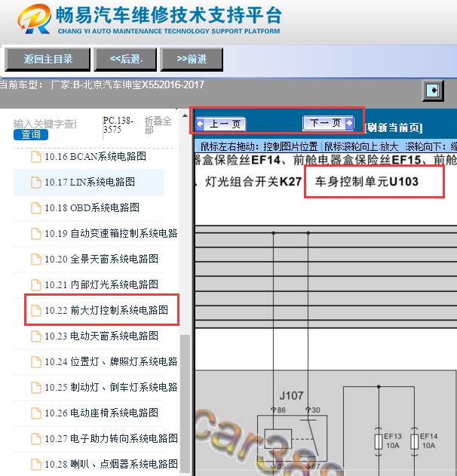Click page icon beside 10.28 喇叭、点烟器系统电路图
This screenshot has width=457, height=476.
coord(36,465)
